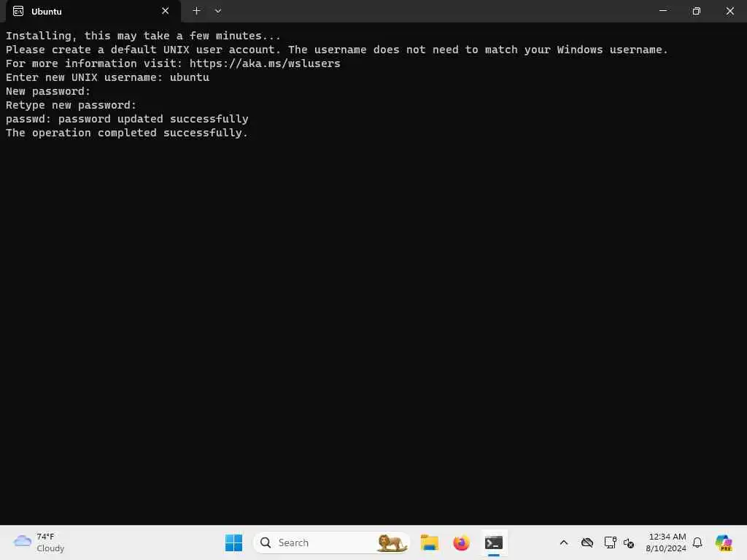
Task: Close the terminal window
Action: pos(729,11)
